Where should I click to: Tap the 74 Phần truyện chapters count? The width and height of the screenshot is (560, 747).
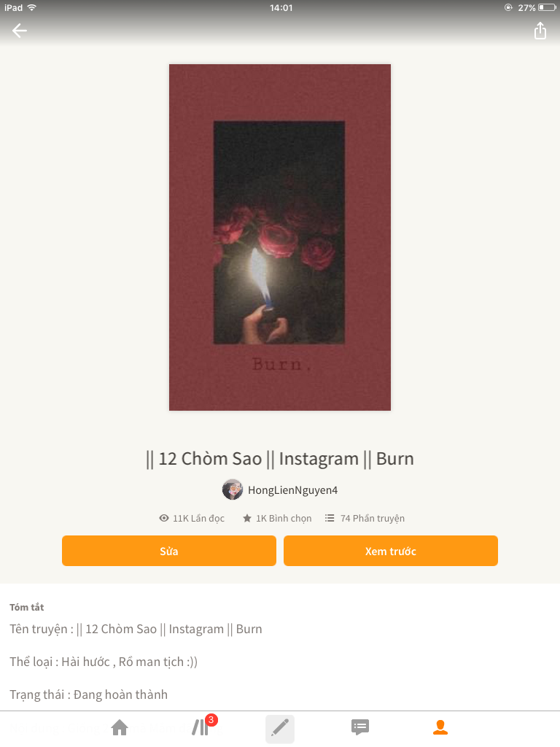373,519
